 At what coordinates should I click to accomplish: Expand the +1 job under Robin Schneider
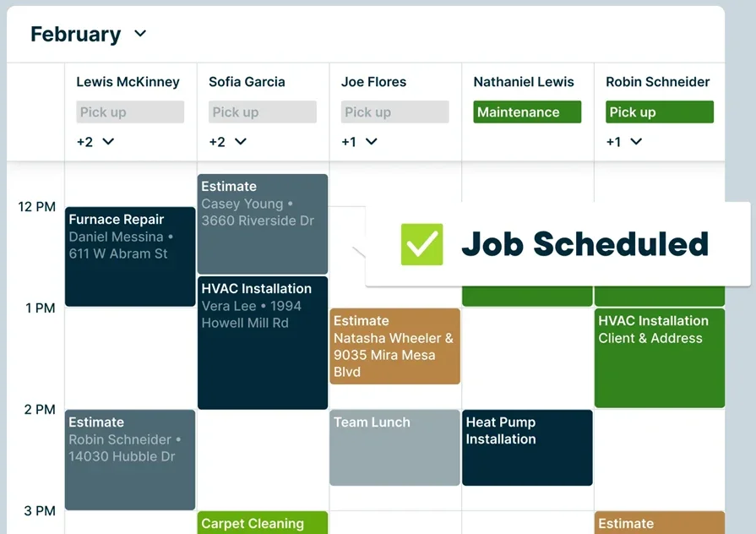pyautogui.click(x=623, y=142)
